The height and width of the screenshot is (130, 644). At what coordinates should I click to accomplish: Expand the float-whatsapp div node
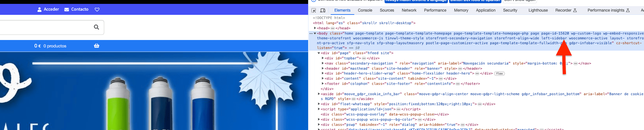[319, 104]
